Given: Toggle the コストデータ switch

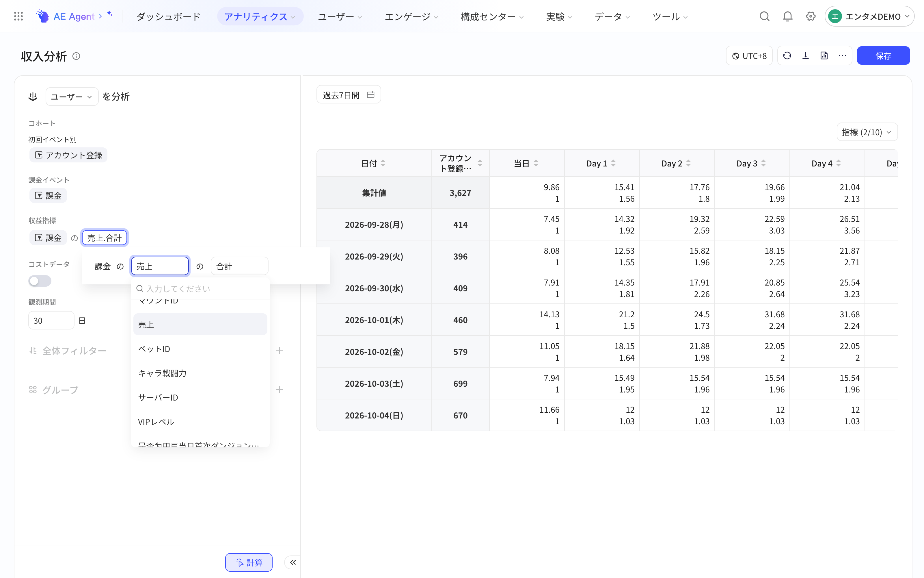Looking at the screenshot, I should [x=40, y=281].
